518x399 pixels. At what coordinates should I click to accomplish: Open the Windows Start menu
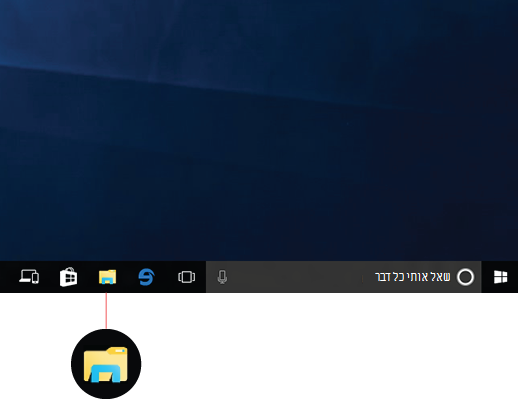(x=500, y=277)
